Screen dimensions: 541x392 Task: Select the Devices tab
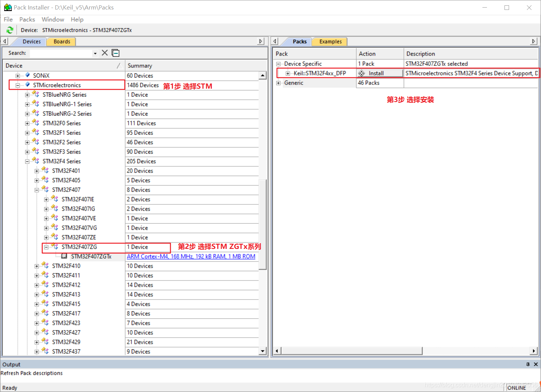point(31,41)
